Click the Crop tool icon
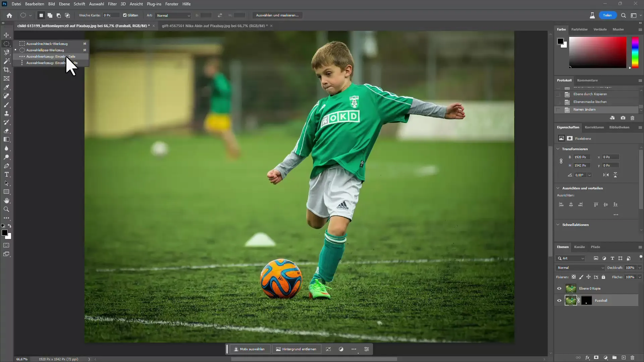This screenshot has width=644, height=362. [x=7, y=70]
